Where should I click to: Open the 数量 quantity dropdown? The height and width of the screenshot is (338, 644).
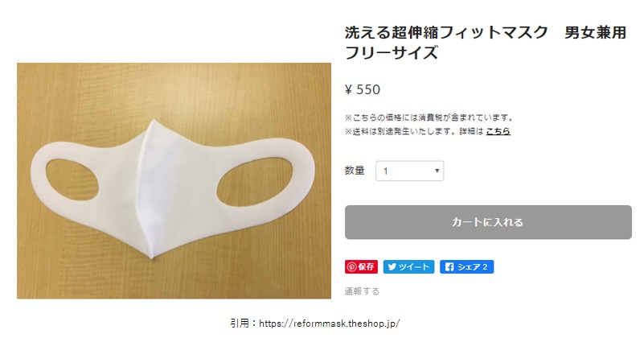click(409, 171)
